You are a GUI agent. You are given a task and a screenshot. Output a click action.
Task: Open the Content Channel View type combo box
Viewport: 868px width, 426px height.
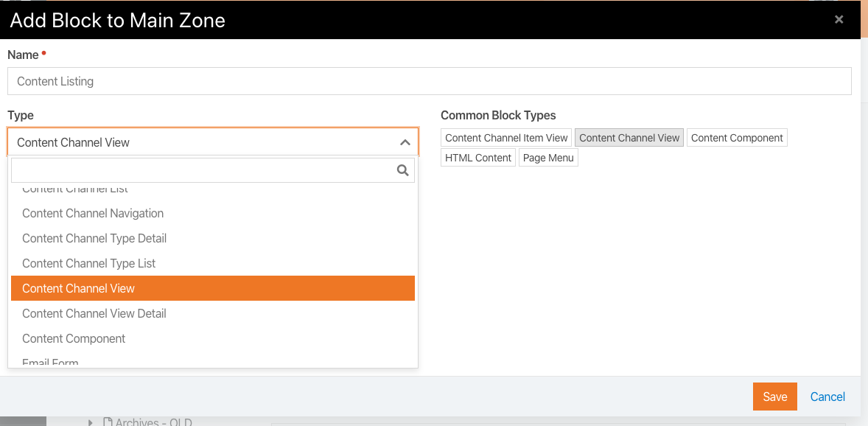pos(213,142)
